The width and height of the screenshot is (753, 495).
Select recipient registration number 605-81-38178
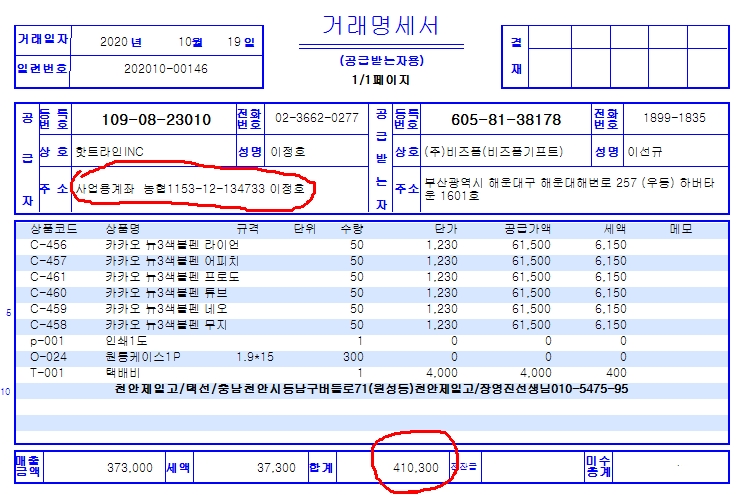click(x=506, y=120)
